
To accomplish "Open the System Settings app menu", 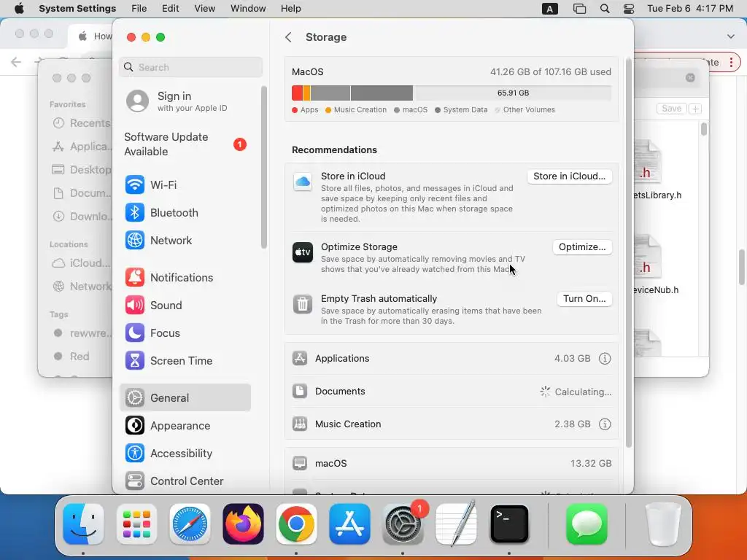I will [77, 9].
